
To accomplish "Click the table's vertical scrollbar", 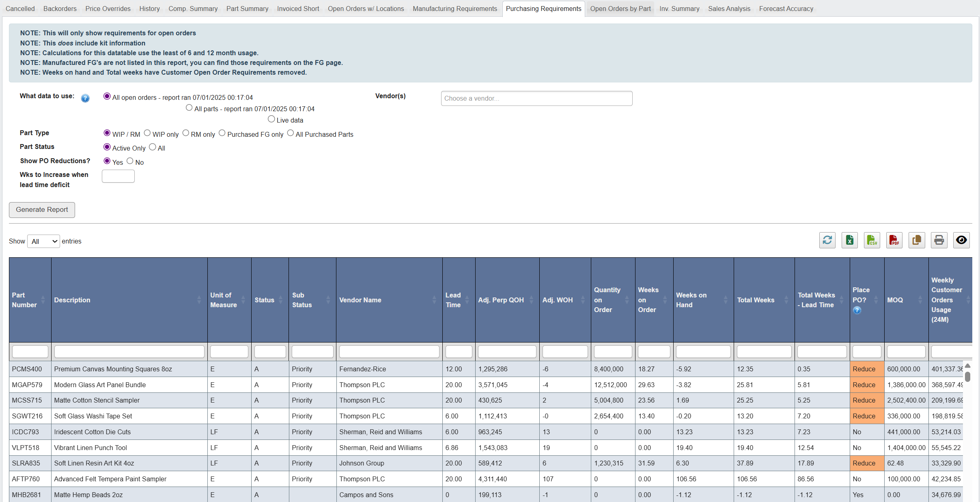I will (968, 377).
